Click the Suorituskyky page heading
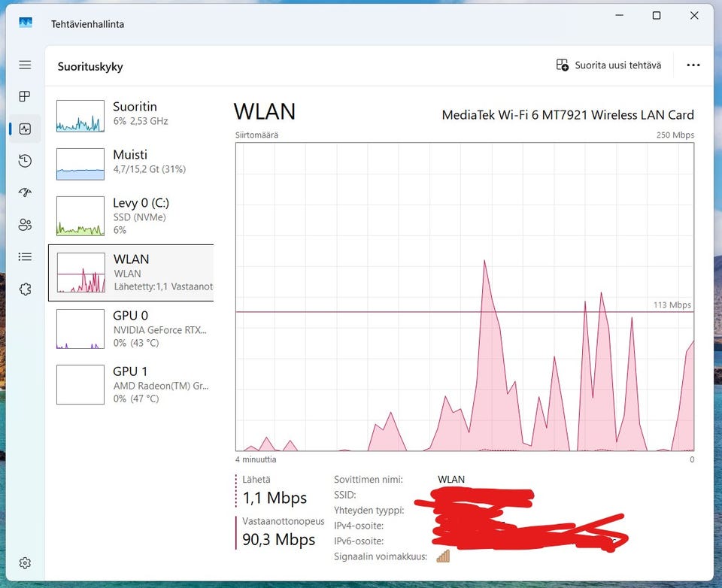Screen dimensions: 722x588 click(90, 66)
